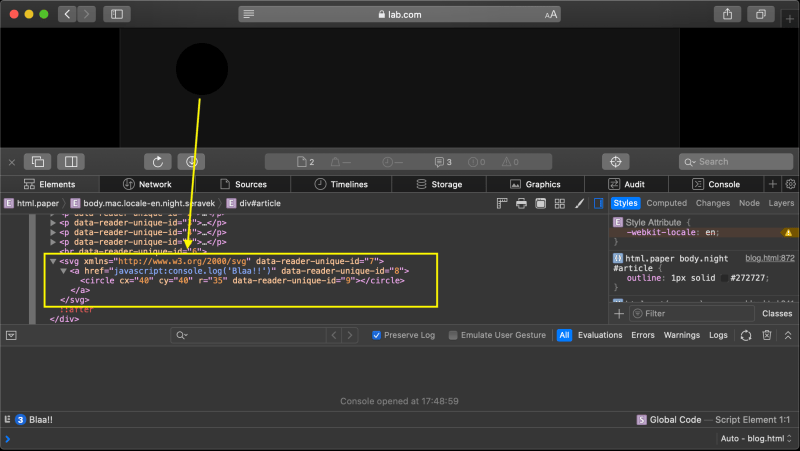Filter console by Warnings
This screenshot has height=451, width=800.
click(682, 335)
